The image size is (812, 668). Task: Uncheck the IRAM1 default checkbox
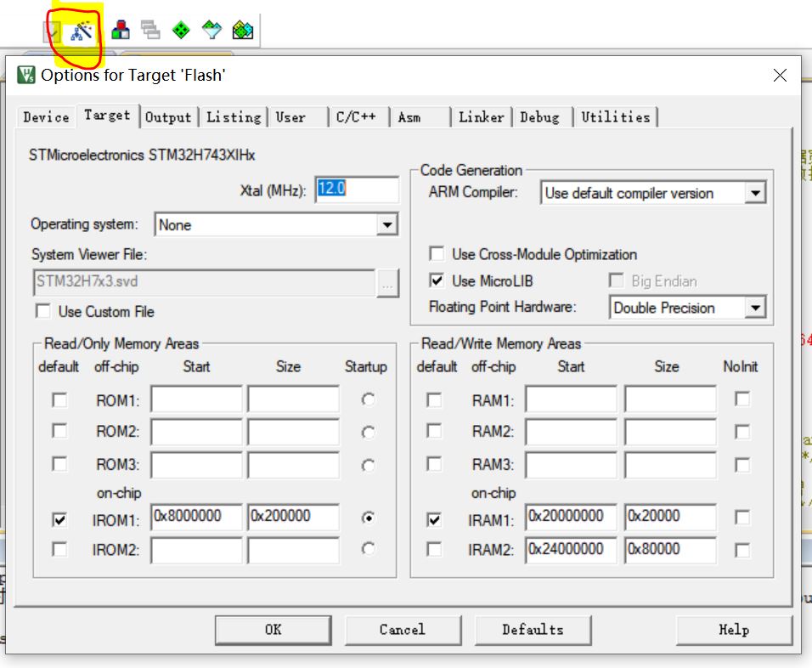point(434,519)
